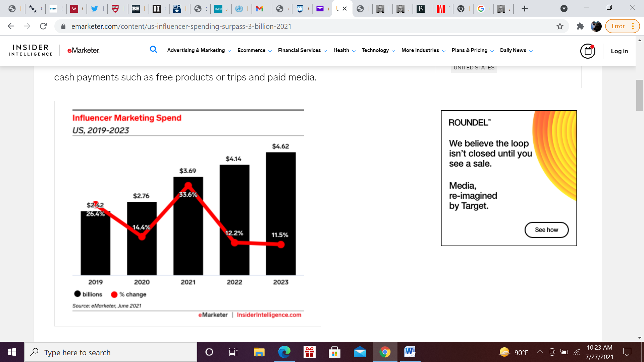Open Word from the taskbar
644x362 pixels.
point(410,352)
